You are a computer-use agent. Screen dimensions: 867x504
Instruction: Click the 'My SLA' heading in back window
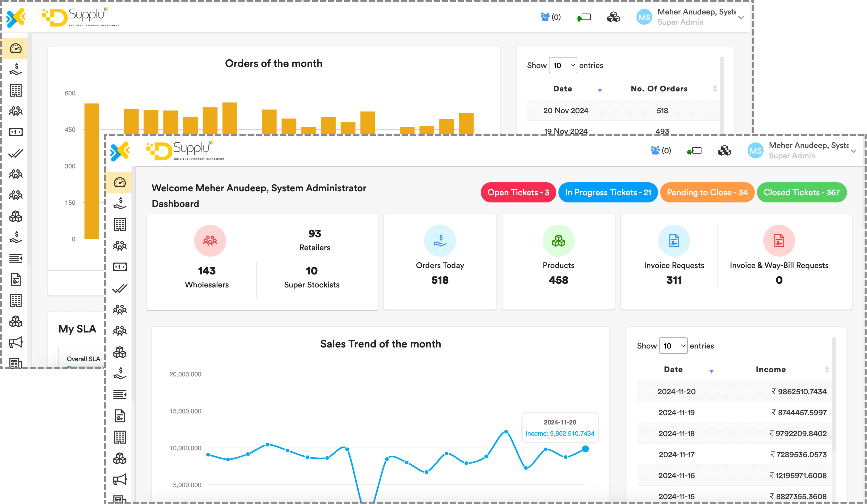click(77, 329)
